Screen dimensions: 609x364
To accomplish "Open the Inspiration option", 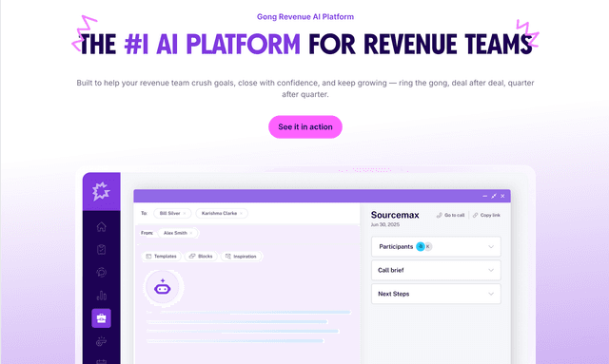I will point(241,257).
